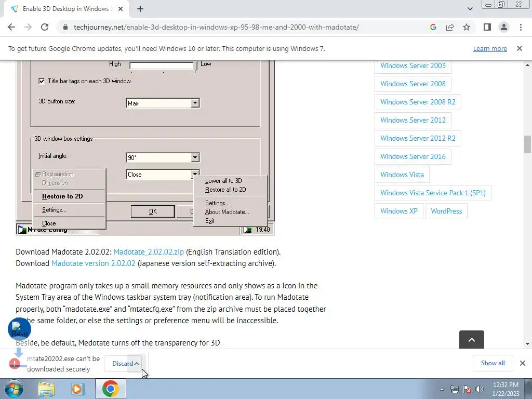
Task: Click the taskbar clock
Action: (506, 389)
